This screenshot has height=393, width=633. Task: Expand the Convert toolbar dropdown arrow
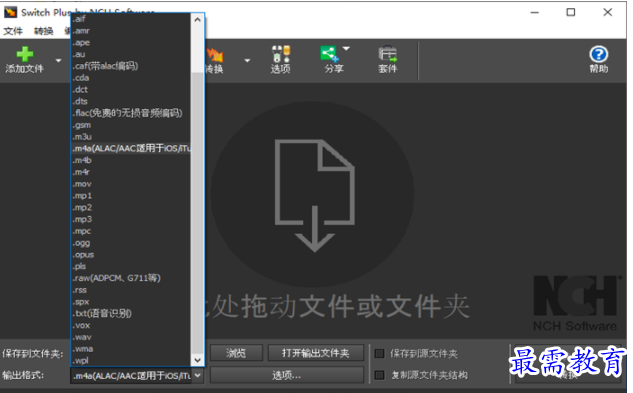point(247,61)
